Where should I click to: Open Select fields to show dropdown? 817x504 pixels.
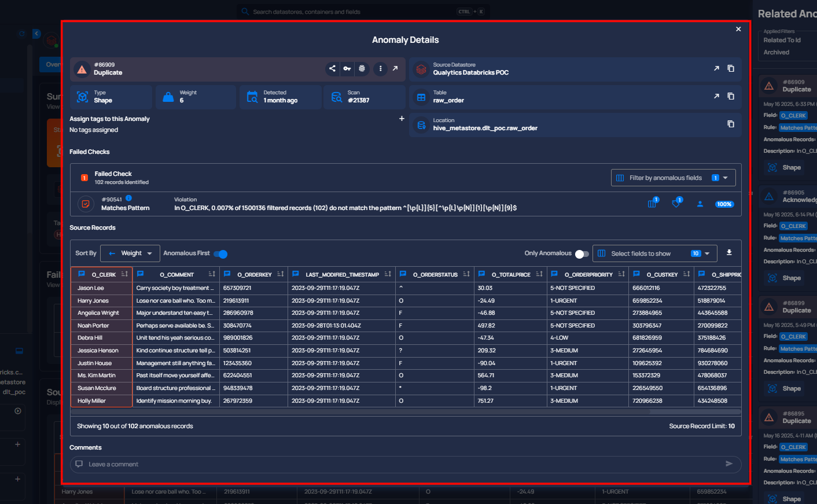pos(655,253)
